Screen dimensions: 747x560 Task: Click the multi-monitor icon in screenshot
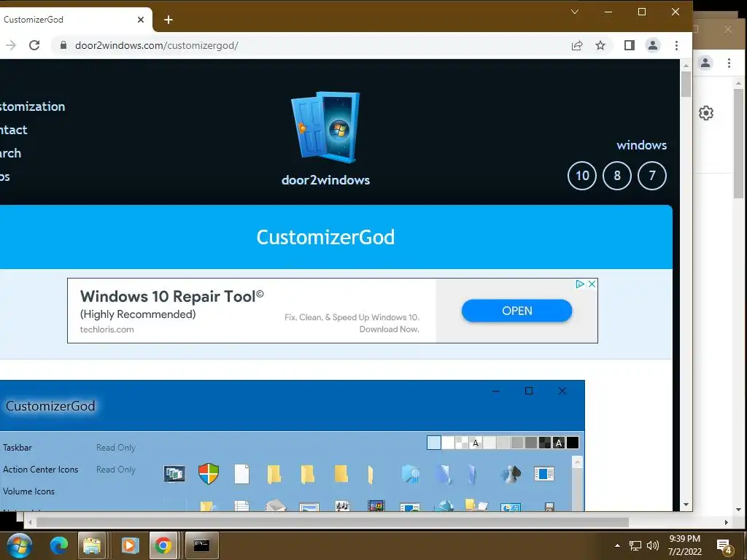click(174, 474)
